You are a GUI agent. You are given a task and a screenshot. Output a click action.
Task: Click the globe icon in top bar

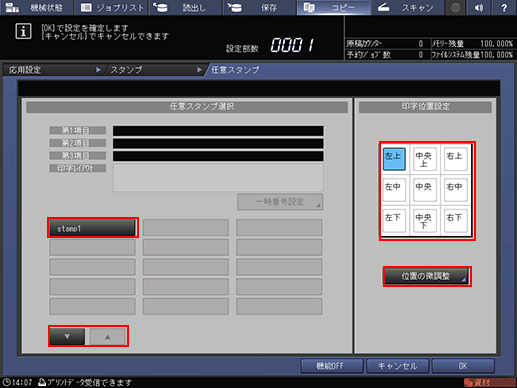[x=456, y=7]
